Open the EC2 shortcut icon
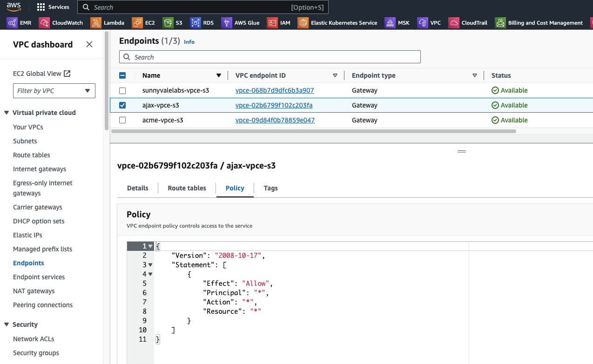 tap(137, 23)
